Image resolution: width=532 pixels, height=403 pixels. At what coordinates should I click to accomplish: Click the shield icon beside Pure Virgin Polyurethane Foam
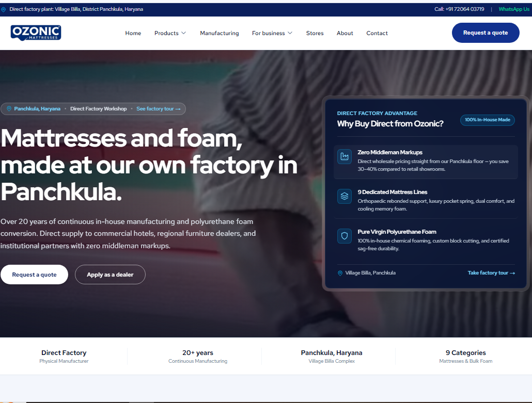point(345,236)
